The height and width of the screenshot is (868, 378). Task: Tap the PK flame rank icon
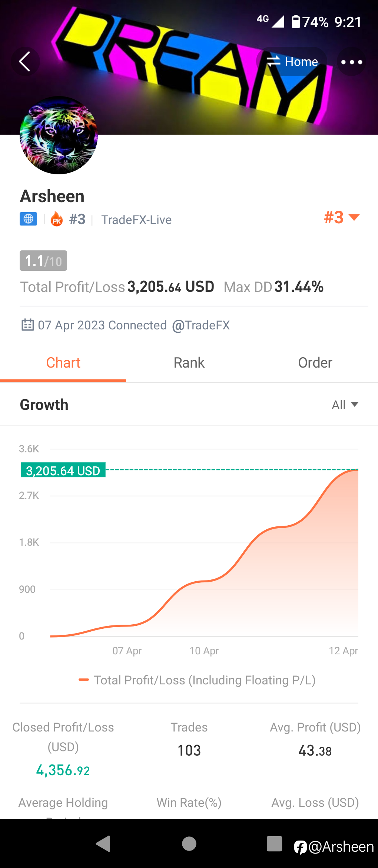tap(57, 219)
